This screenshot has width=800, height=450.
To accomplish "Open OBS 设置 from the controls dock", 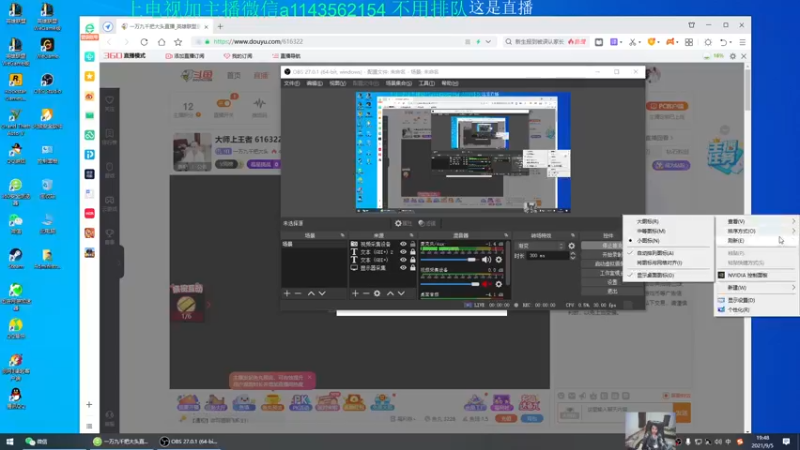I will pos(610,282).
